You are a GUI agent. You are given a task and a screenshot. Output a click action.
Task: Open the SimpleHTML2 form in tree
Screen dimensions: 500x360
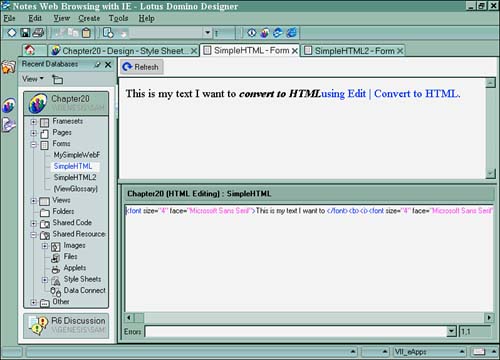pos(75,177)
